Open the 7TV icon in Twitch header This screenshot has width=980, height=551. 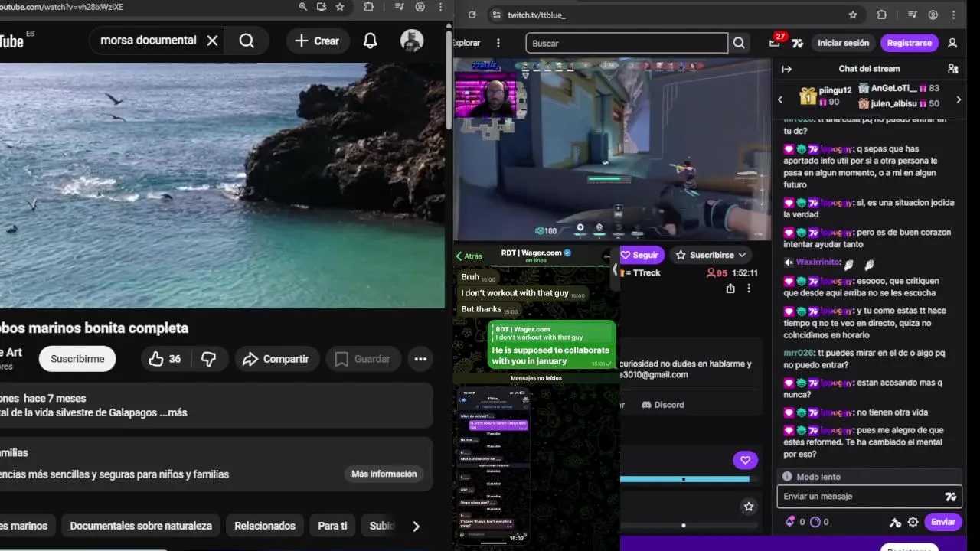[x=797, y=44]
